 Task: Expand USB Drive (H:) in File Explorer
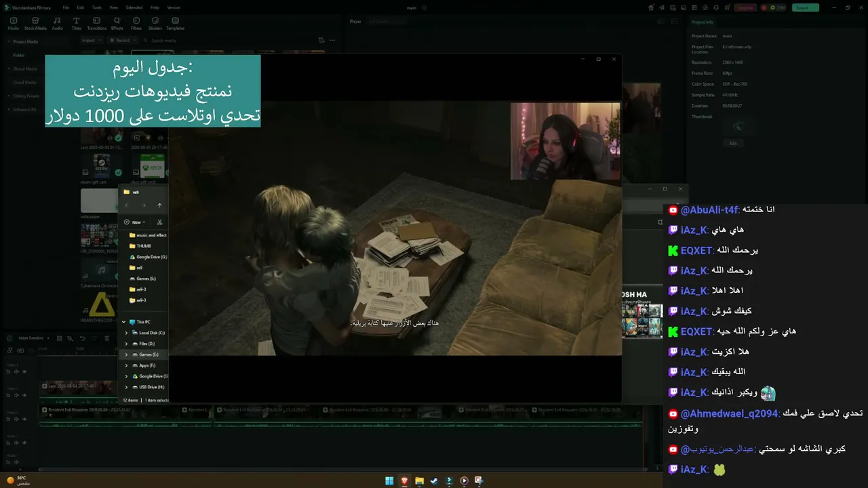tap(126, 387)
